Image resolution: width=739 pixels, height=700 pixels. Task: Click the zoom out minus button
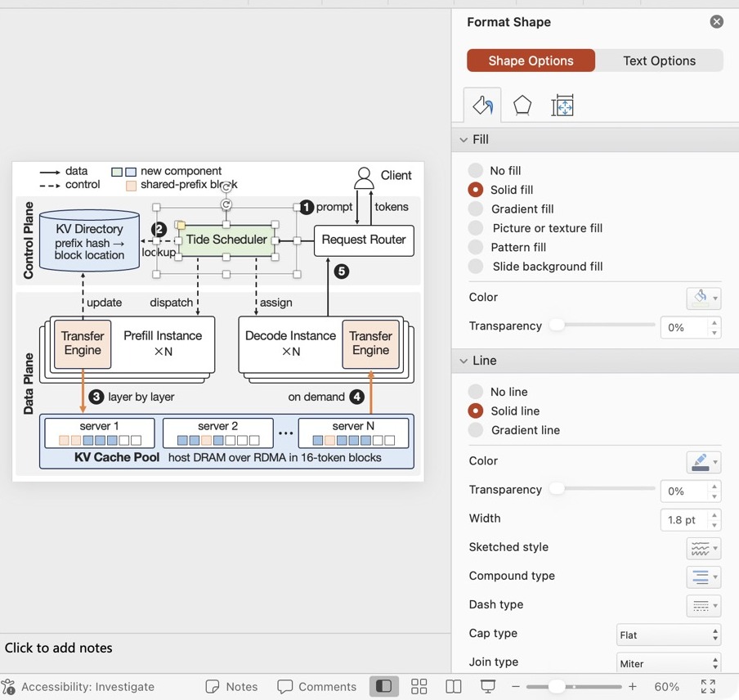(516, 686)
